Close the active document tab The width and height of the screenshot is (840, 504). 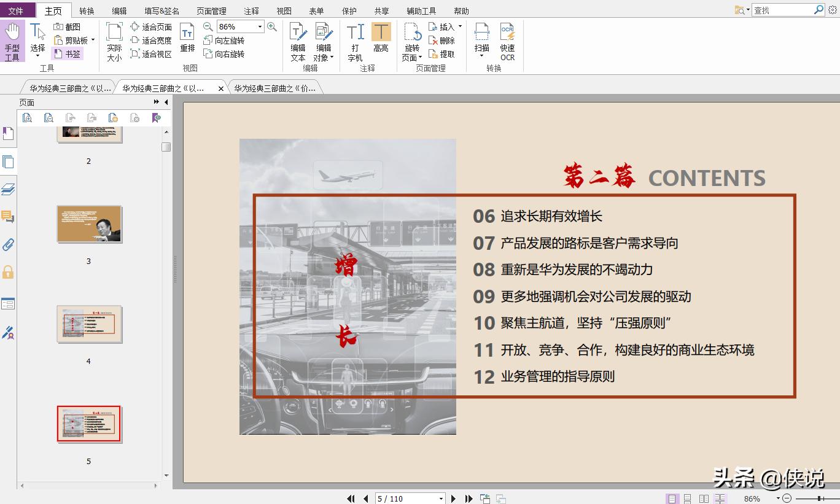point(221,88)
